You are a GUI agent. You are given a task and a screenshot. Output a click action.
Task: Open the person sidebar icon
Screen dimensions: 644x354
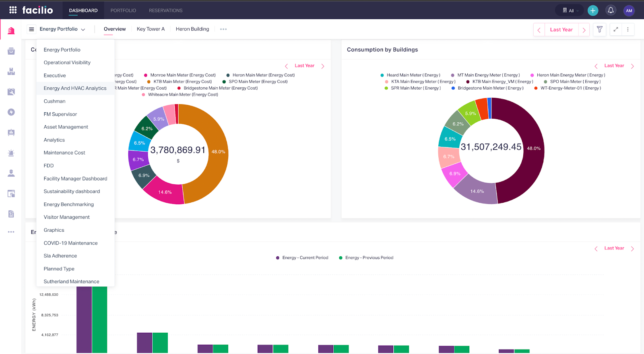click(x=11, y=173)
